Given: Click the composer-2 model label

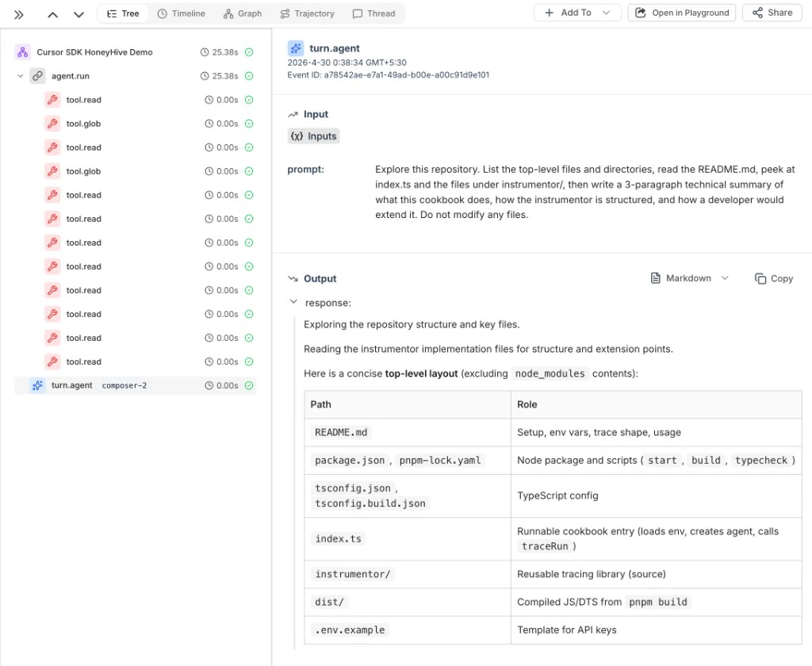Looking at the screenshot, I should 124,386.
